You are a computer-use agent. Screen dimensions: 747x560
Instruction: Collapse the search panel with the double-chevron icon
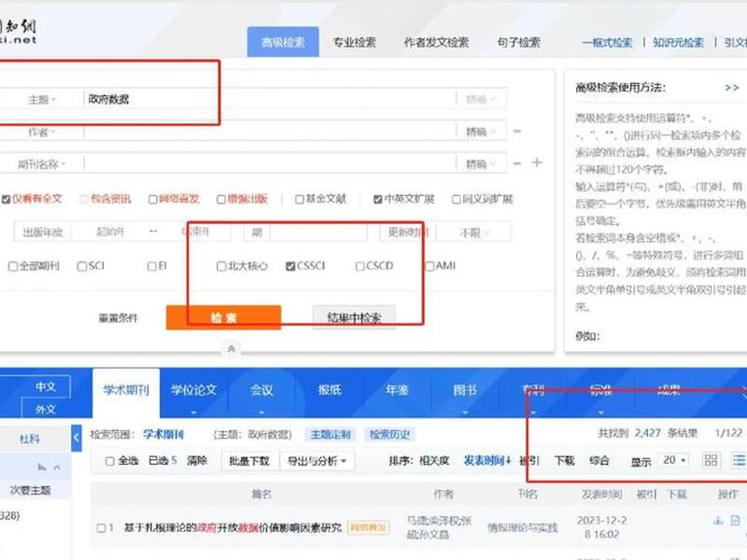click(x=231, y=349)
